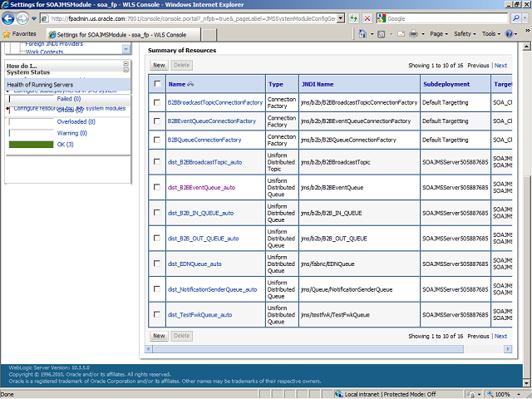Viewport: 532px width, 399px height.
Task: Open the Page dropdown menu
Action: click(x=438, y=34)
